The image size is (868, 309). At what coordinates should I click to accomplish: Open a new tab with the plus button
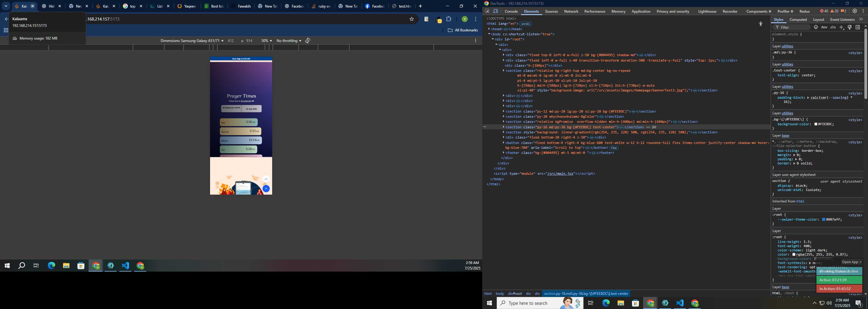coord(420,6)
